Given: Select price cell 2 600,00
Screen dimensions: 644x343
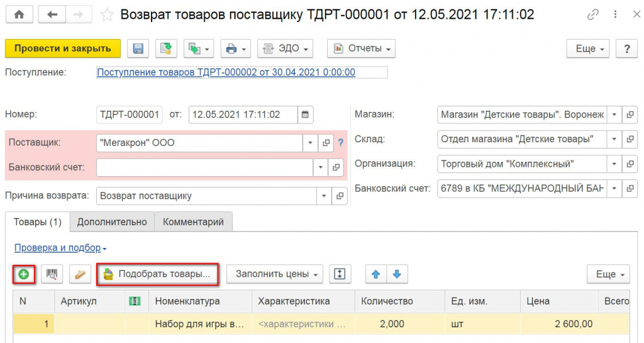Looking at the screenshot, I should click(559, 324).
